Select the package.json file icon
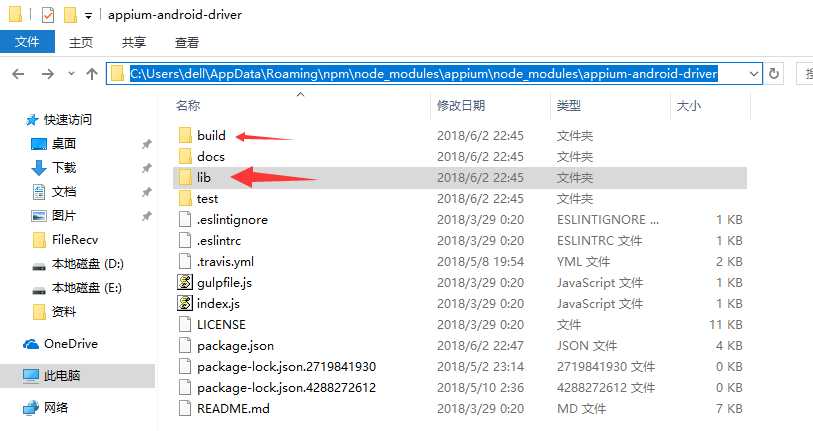 [x=185, y=345]
